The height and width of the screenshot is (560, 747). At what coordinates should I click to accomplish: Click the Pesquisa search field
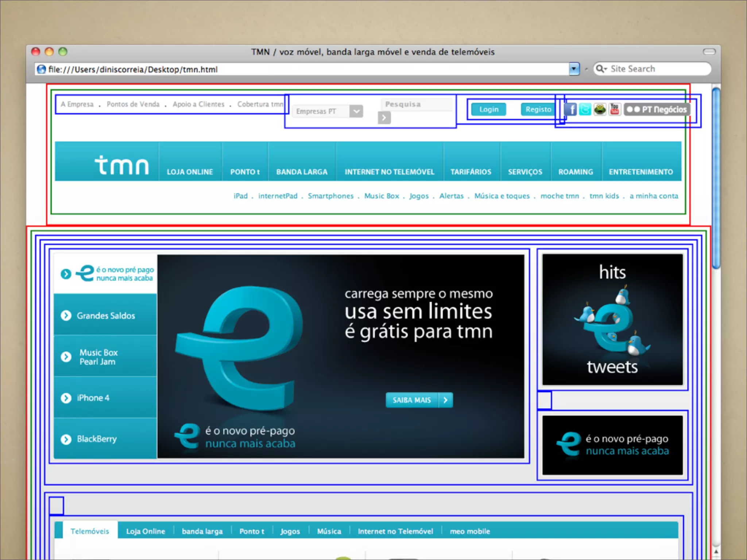click(416, 104)
